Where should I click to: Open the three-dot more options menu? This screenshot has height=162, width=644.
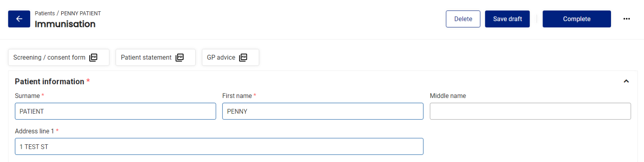tap(626, 19)
